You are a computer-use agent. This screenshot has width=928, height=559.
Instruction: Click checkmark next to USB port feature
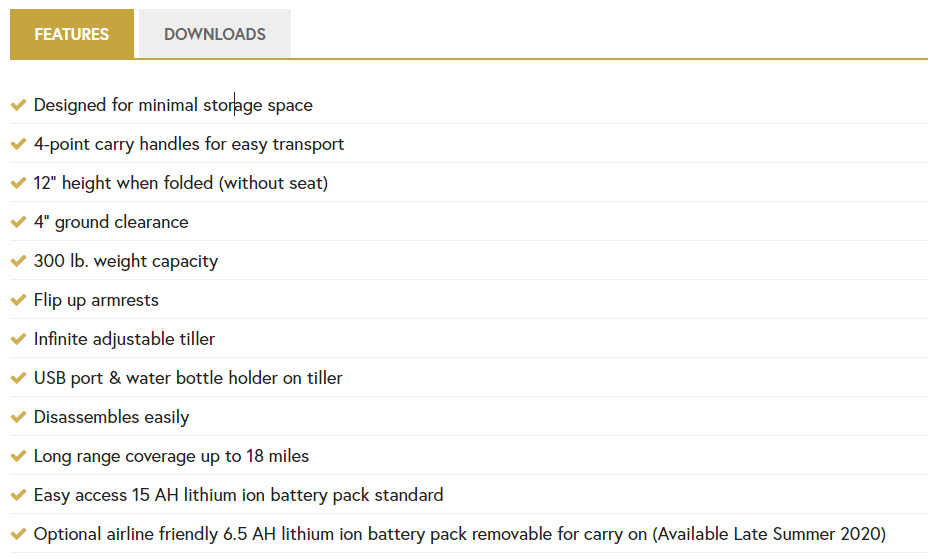(18, 378)
